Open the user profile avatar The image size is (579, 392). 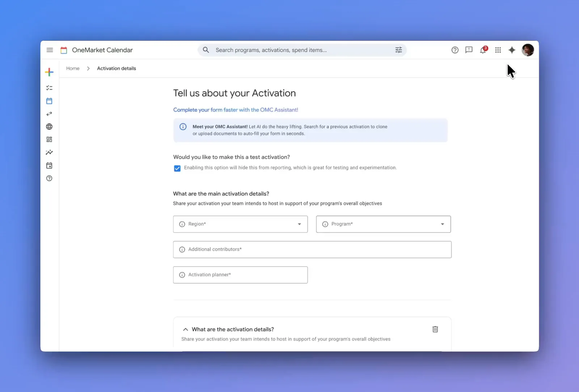click(528, 50)
